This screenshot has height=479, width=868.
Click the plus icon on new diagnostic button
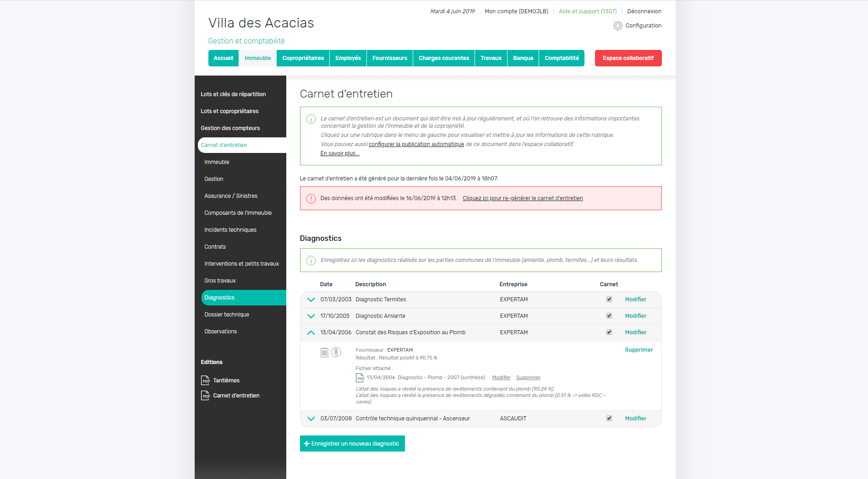(306, 444)
